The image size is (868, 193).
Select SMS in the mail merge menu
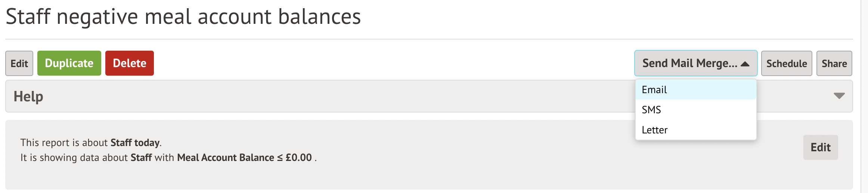[651, 110]
